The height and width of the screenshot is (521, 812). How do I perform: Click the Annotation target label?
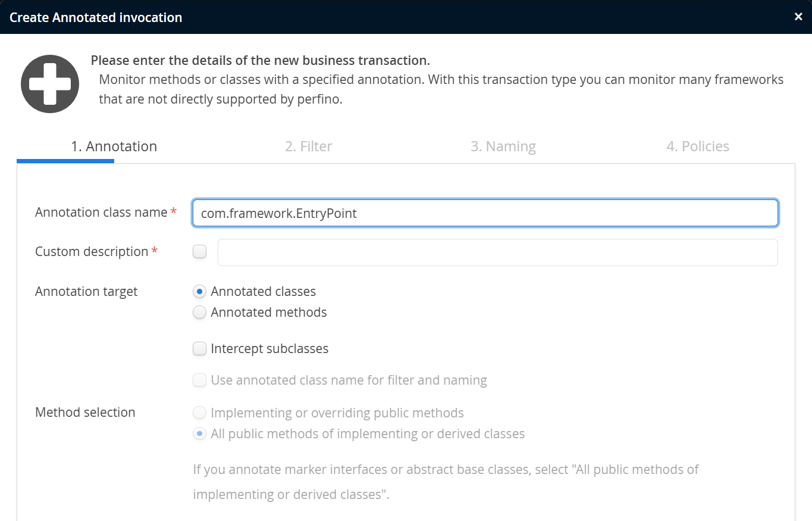(86, 292)
